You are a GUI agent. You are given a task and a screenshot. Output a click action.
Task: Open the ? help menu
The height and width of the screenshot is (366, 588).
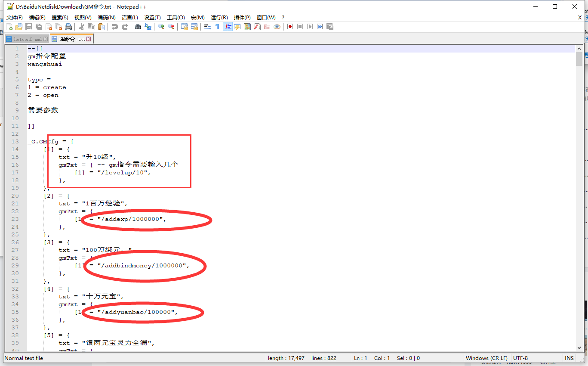click(x=283, y=18)
